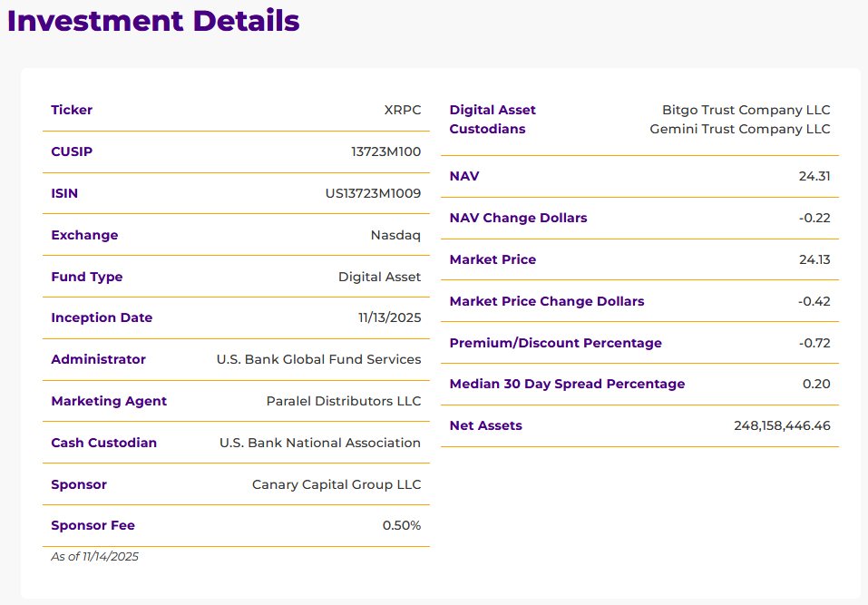868x605 pixels.
Task: Click the 0.50% sponsor fee value
Action: click(402, 525)
